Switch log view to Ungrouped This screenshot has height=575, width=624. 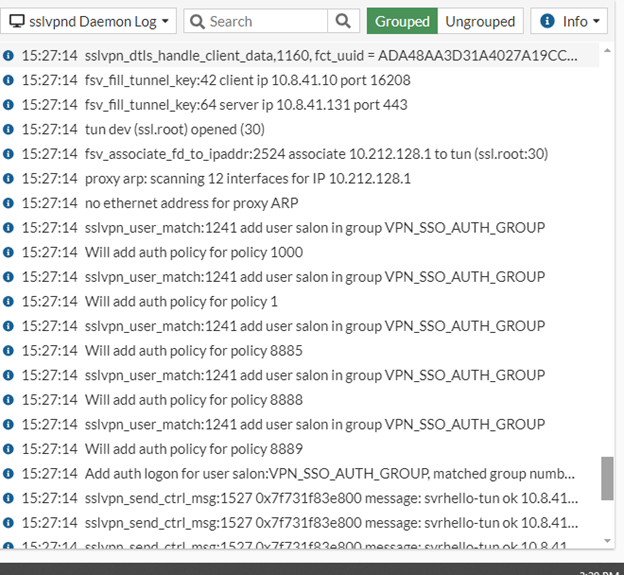[480, 21]
